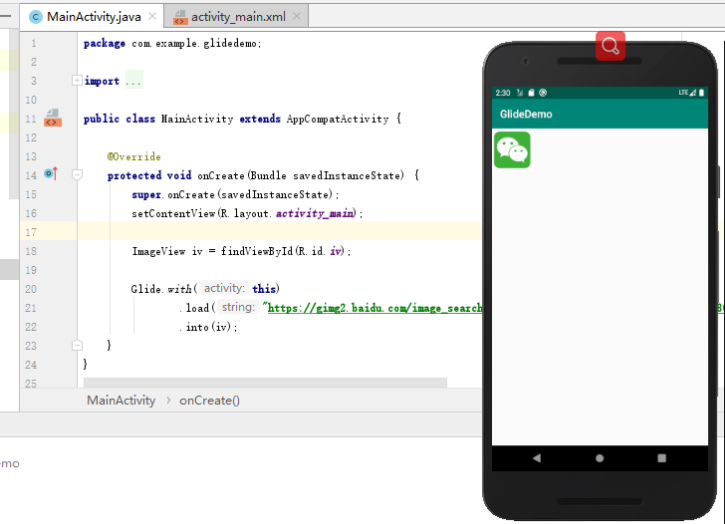
Task: Close the MainActivity.java tab
Action: tap(152, 17)
